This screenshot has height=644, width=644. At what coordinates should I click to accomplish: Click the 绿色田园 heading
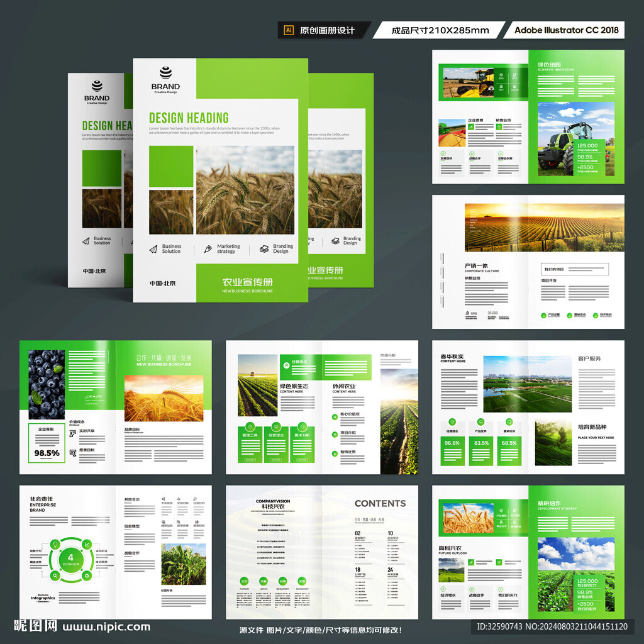[x=549, y=65]
